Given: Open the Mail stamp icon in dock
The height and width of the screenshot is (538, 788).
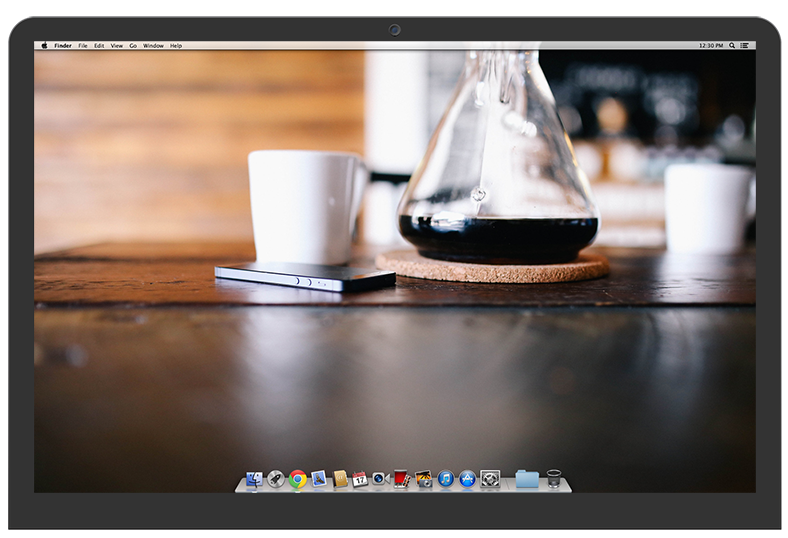Looking at the screenshot, I should 319,479.
